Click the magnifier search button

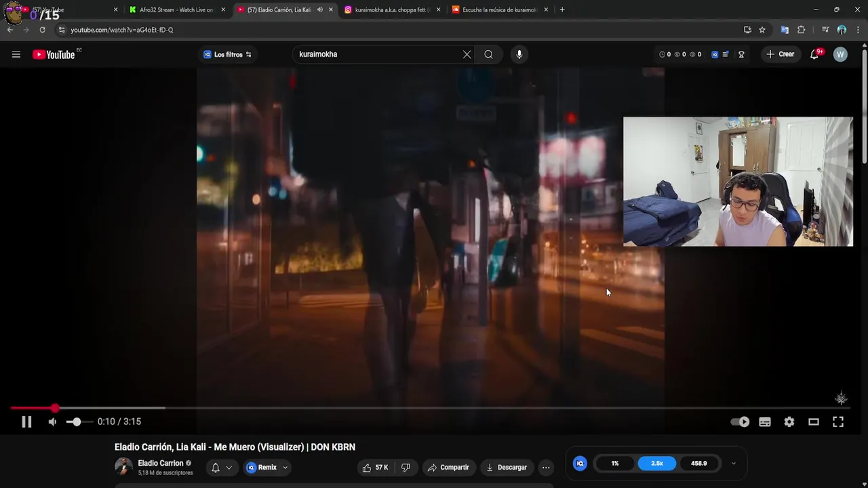tap(488, 54)
